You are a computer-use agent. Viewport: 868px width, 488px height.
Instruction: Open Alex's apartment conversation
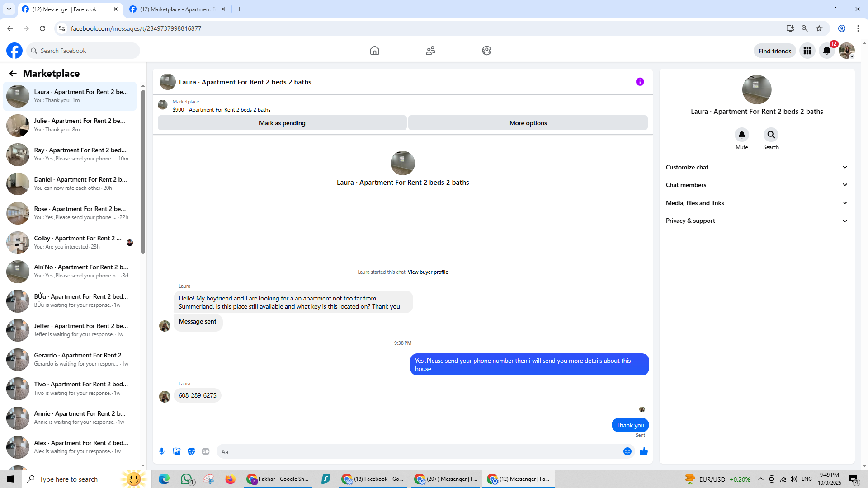click(x=70, y=447)
